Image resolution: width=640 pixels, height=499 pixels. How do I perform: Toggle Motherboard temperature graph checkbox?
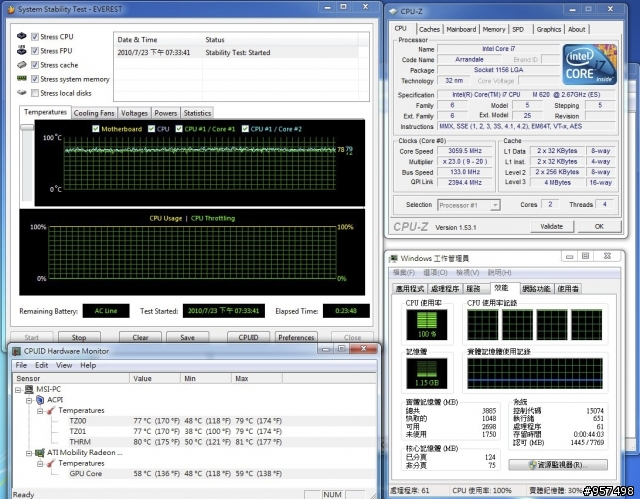(x=96, y=129)
